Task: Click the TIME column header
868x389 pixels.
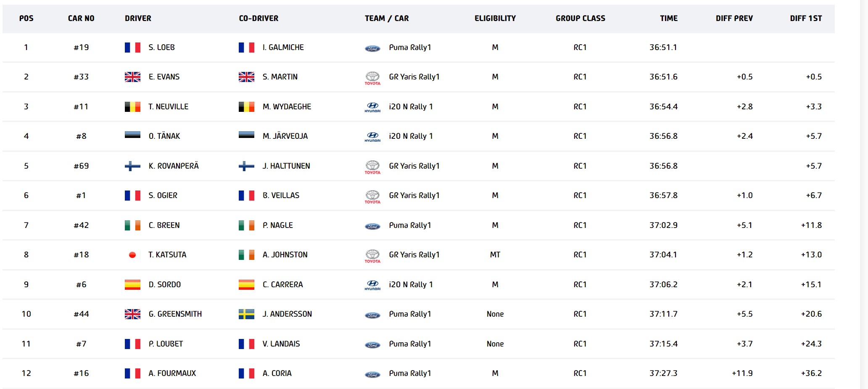Action: (x=668, y=19)
